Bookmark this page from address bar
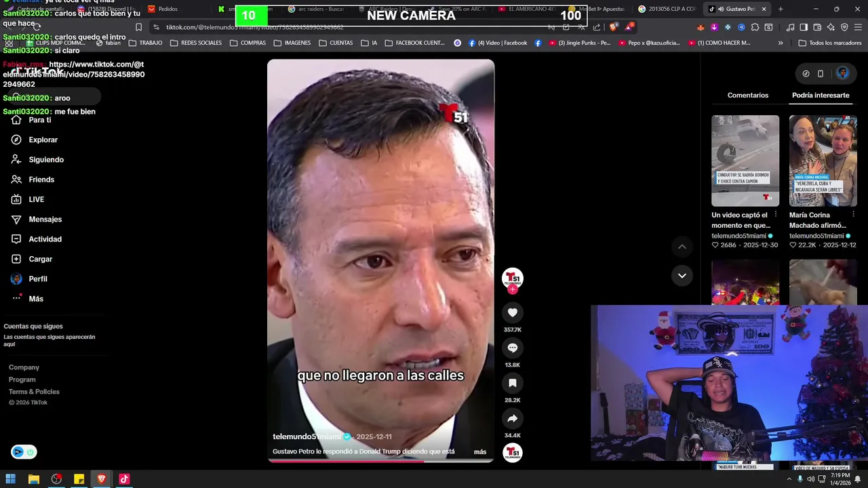 pyautogui.click(x=138, y=27)
